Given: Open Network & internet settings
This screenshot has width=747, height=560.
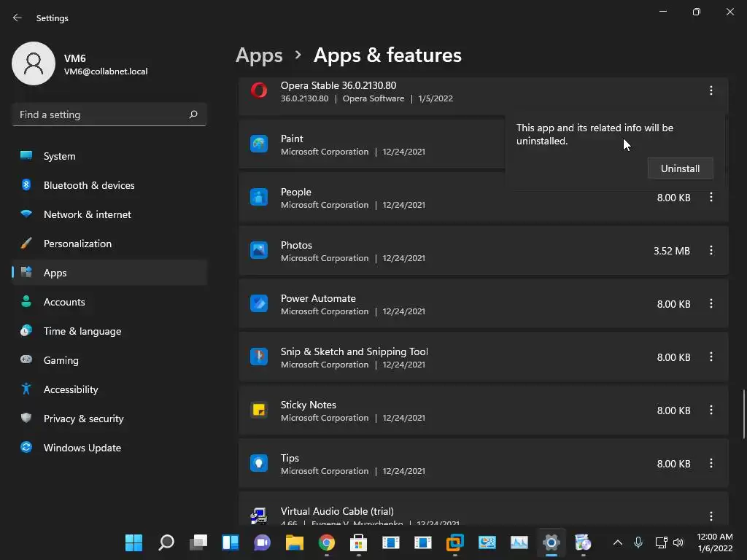Looking at the screenshot, I should click(x=109, y=214).
